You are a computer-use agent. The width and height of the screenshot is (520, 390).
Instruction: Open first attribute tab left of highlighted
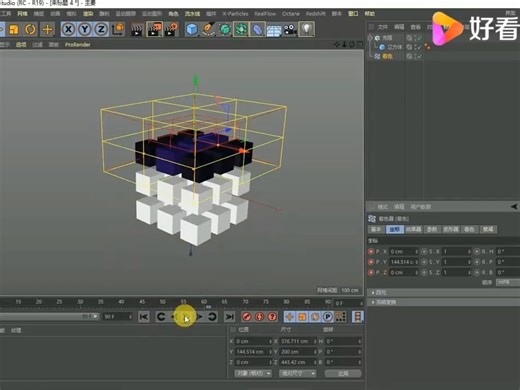point(377,229)
